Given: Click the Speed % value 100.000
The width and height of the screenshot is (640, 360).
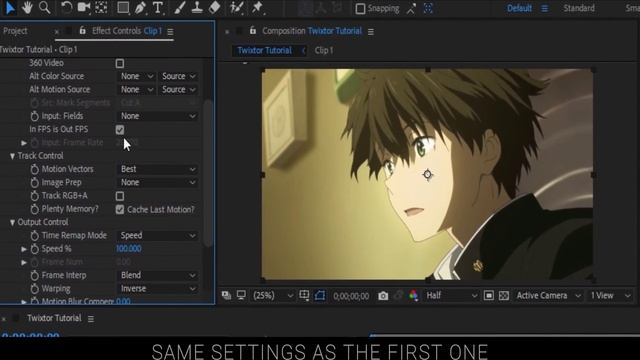Looking at the screenshot, I should 129,249.
